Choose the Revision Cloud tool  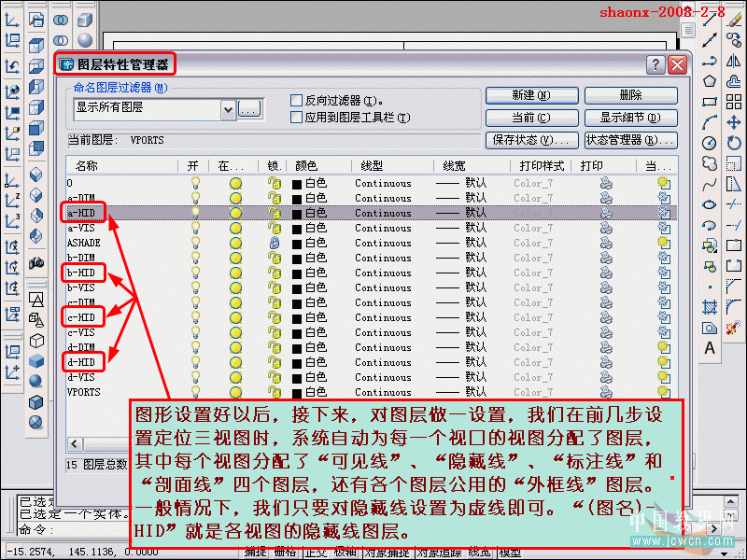pos(710,163)
